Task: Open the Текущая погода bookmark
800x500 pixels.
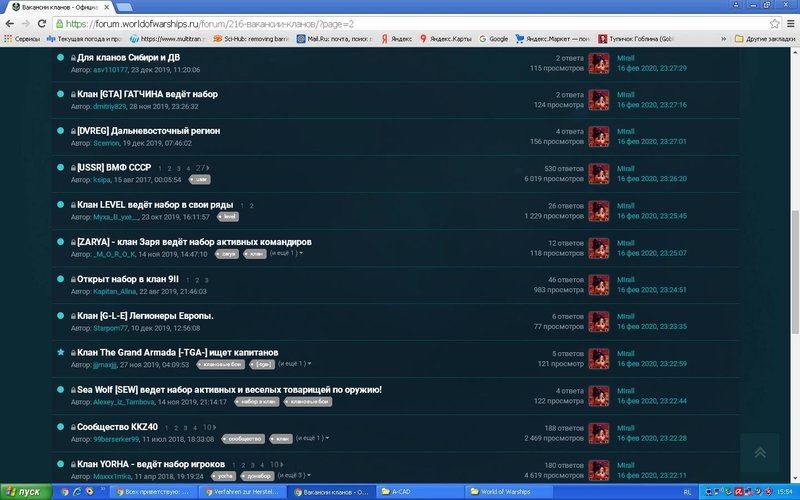Action: point(84,39)
